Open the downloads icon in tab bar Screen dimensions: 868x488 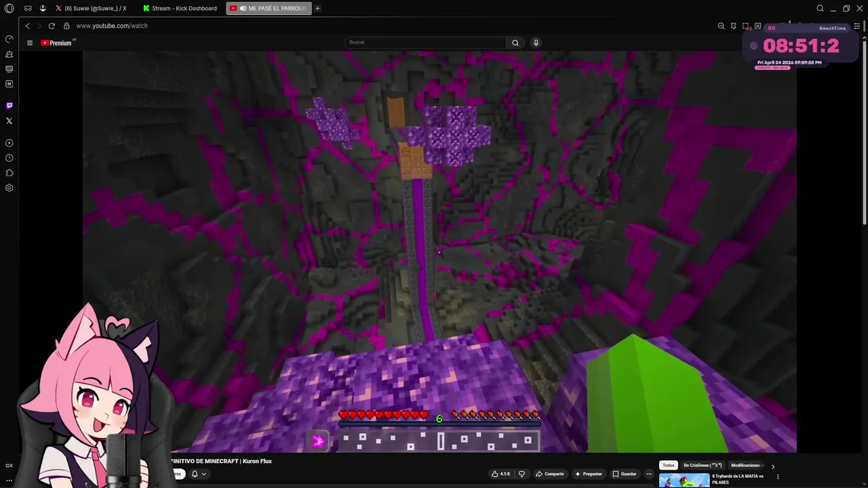[x=43, y=8]
